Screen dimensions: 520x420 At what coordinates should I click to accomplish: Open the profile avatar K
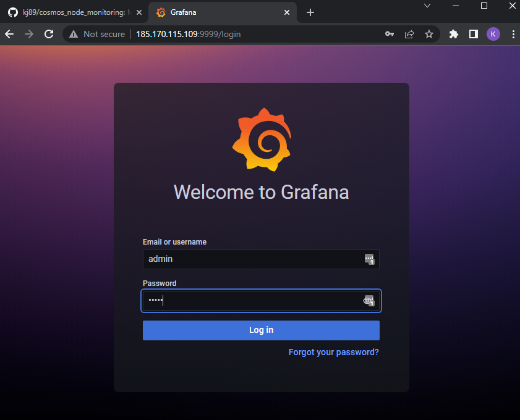click(x=493, y=34)
